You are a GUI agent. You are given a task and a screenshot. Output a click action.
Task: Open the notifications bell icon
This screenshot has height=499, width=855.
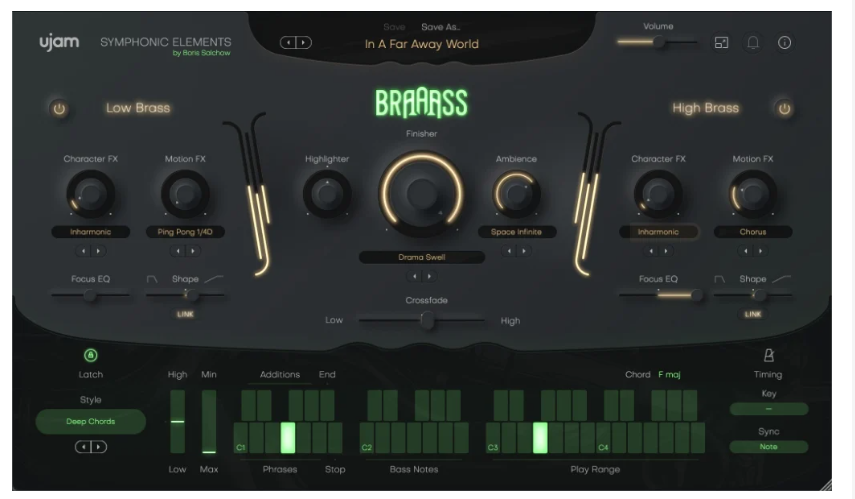pyautogui.click(x=753, y=43)
